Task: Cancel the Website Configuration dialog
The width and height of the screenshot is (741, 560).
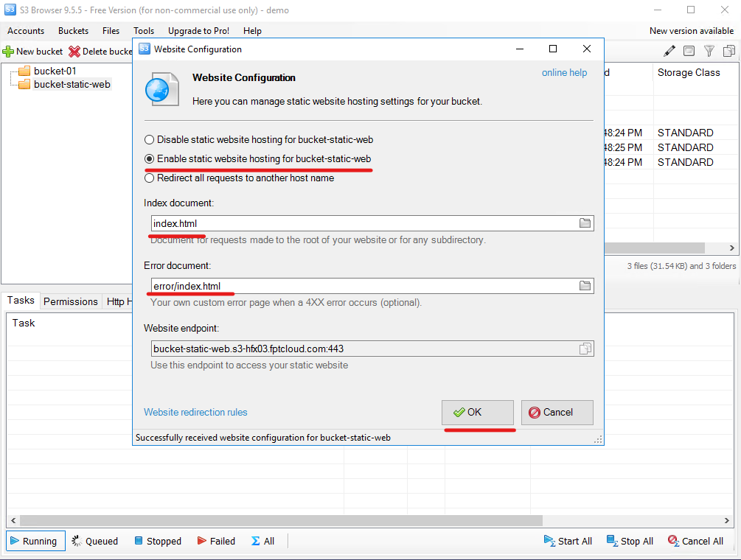Action: coord(557,413)
